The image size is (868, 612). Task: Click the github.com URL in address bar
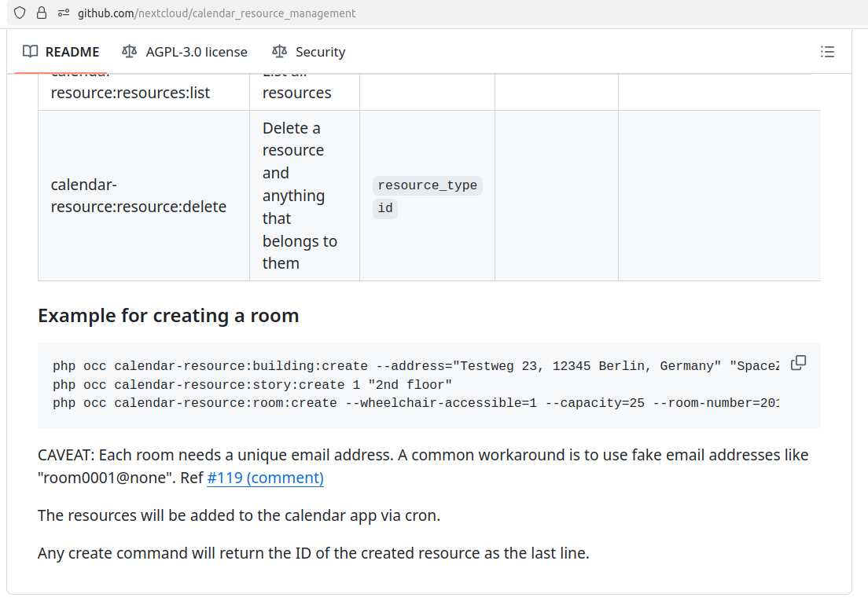[x=216, y=13]
